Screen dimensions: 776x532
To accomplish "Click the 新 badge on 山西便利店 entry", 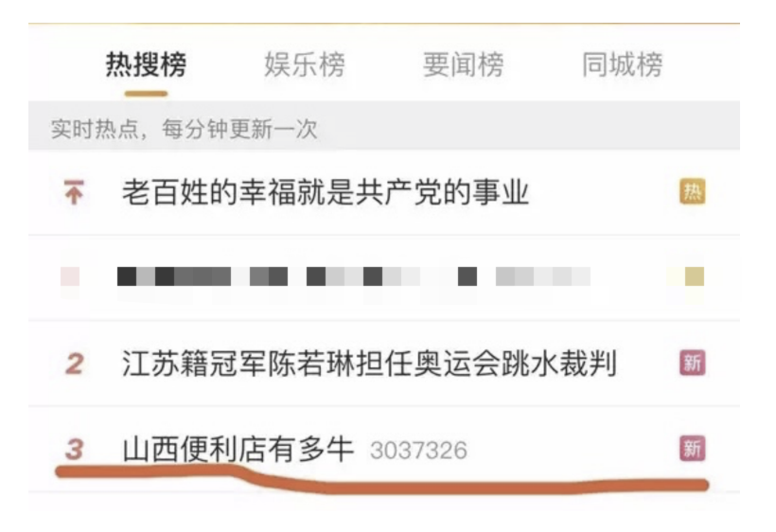I will 693,449.
